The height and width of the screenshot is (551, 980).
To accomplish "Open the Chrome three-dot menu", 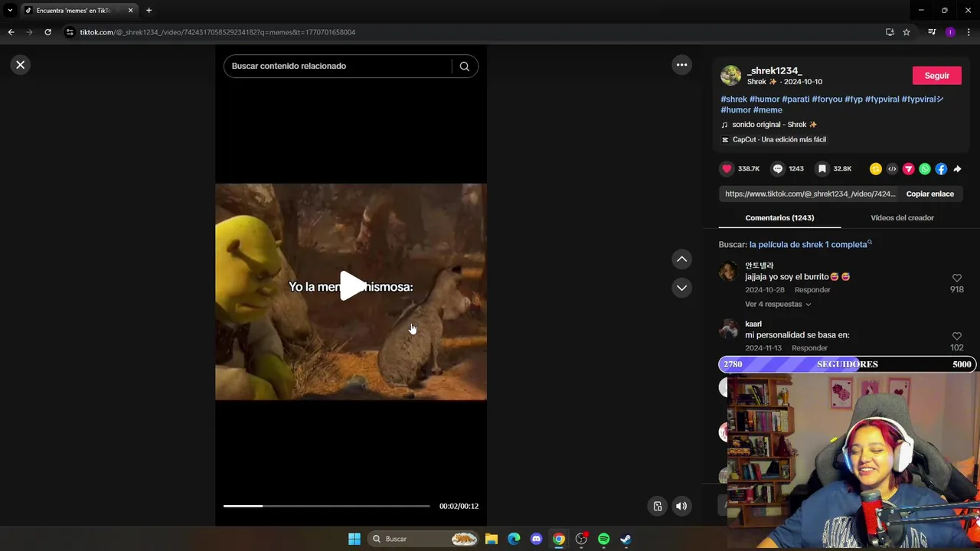I will click(969, 32).
